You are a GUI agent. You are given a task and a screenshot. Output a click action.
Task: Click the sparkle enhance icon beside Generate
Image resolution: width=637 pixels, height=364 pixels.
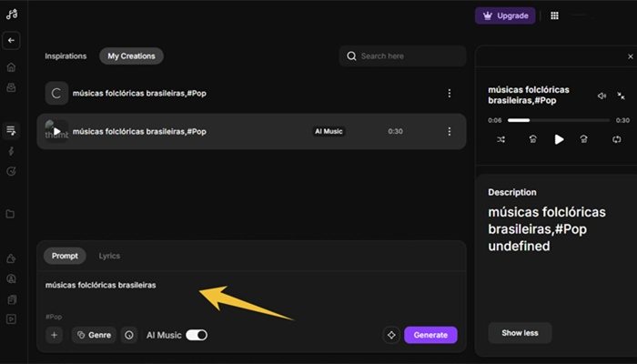391,335
